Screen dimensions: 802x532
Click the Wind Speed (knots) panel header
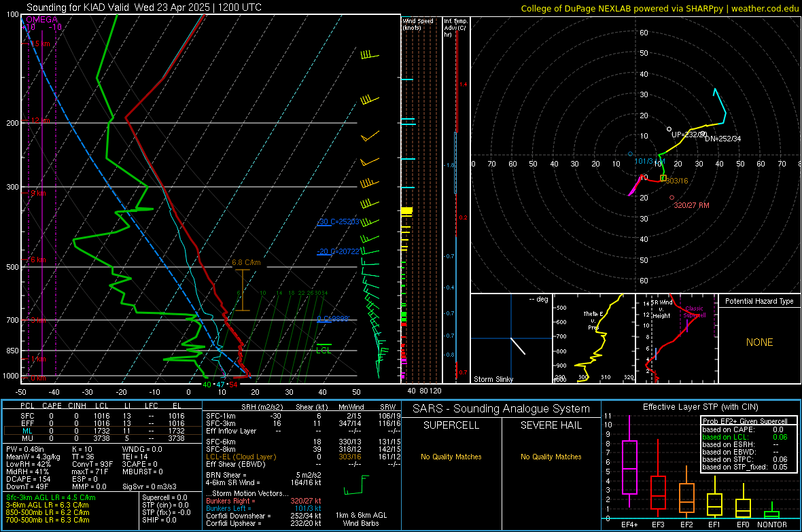point(418,24)
